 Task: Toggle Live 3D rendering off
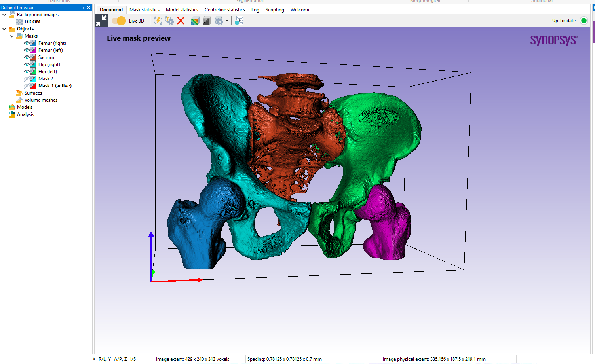[x=118, y=21]
